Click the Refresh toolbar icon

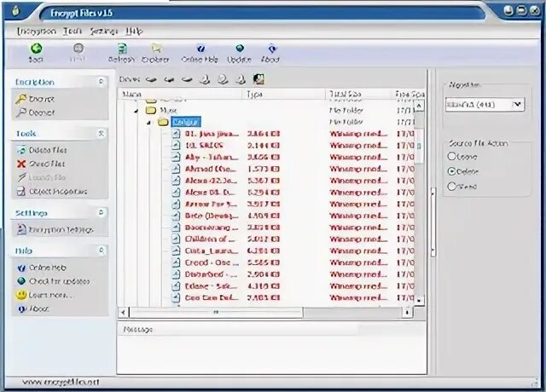[122, 49]
